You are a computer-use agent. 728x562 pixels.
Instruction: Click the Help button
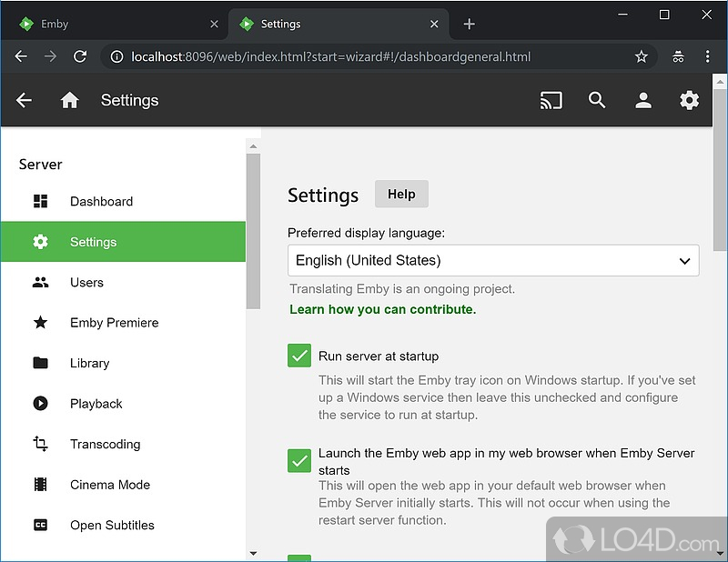pos(401,194)
